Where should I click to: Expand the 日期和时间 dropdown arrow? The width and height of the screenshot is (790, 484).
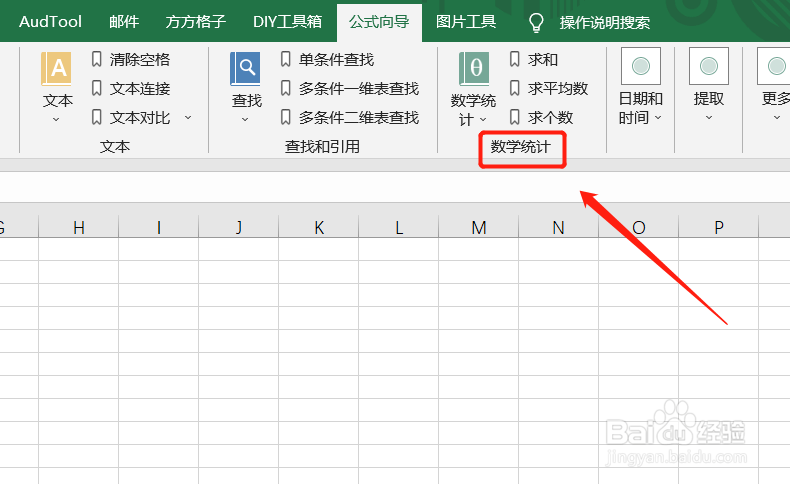tap(658, 117)
